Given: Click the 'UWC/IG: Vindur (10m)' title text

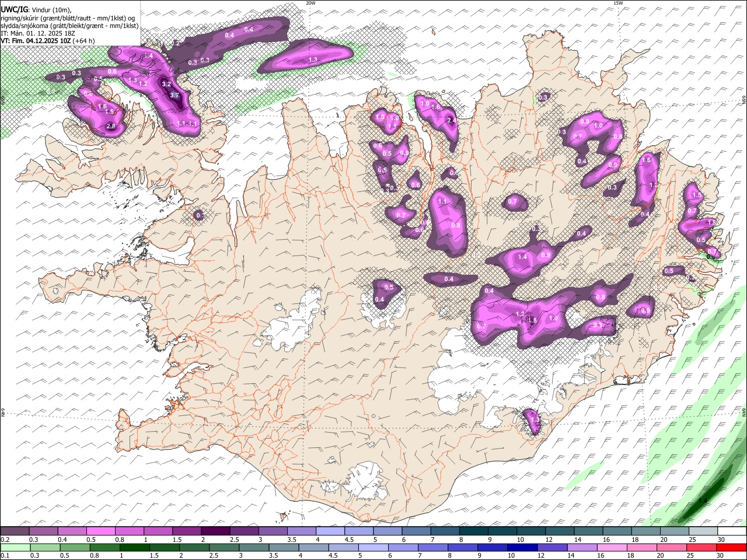Looking at the screenshot, I should 36,9.
